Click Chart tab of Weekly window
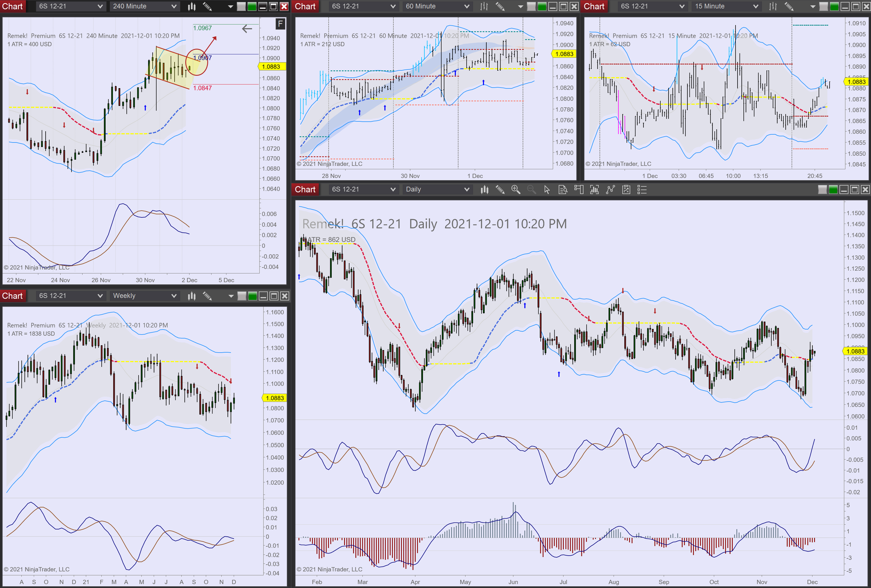The image size is (871, 588). coord(12,296)
